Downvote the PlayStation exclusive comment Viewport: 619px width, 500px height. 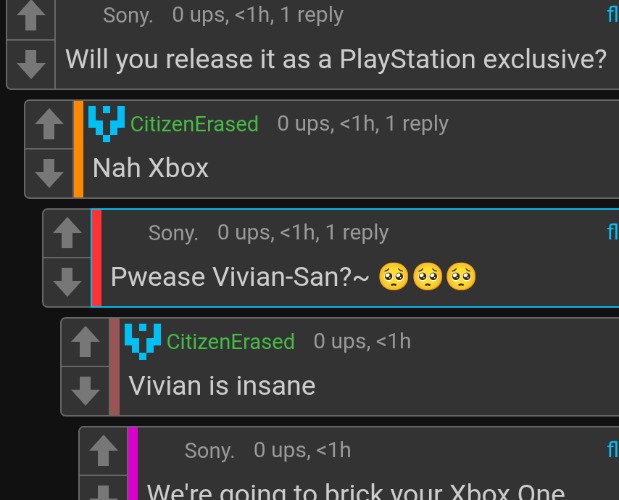(31, 64)
